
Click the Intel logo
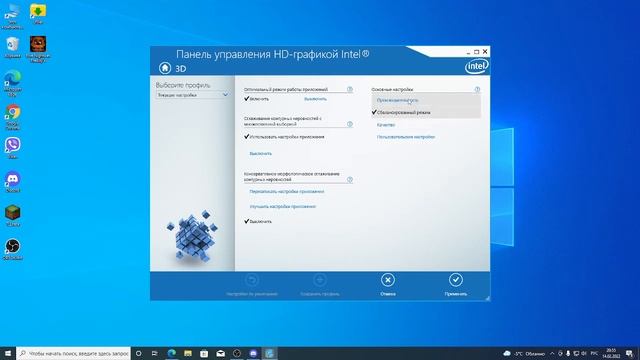[476, 66]
